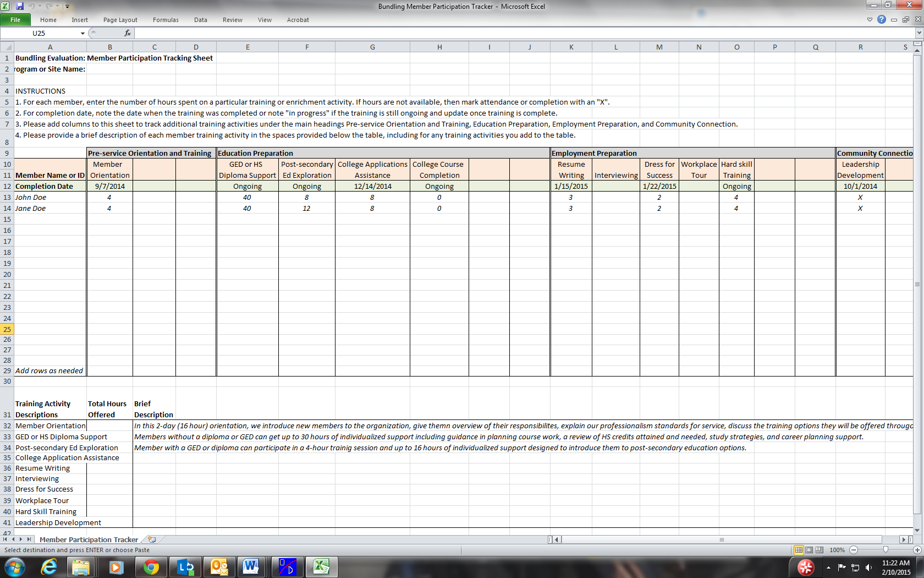Click the network connection tray icon
924x578 pixels.
coord(855,568)
